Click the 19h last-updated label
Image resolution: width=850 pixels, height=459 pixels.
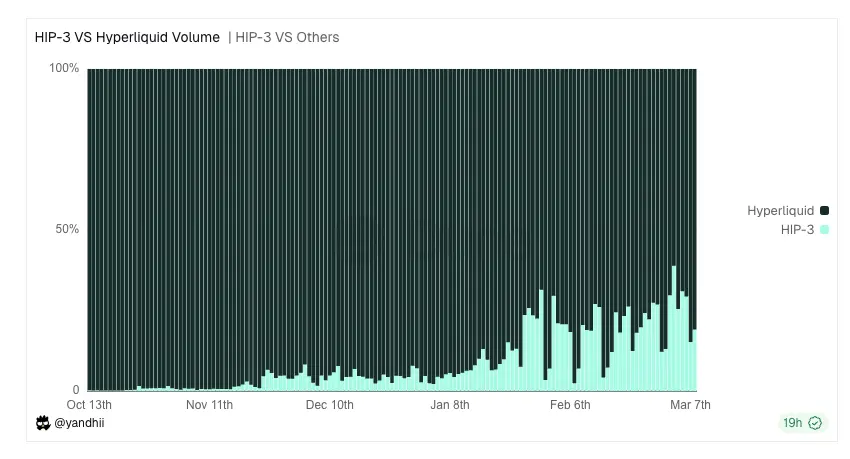point(792,423)
